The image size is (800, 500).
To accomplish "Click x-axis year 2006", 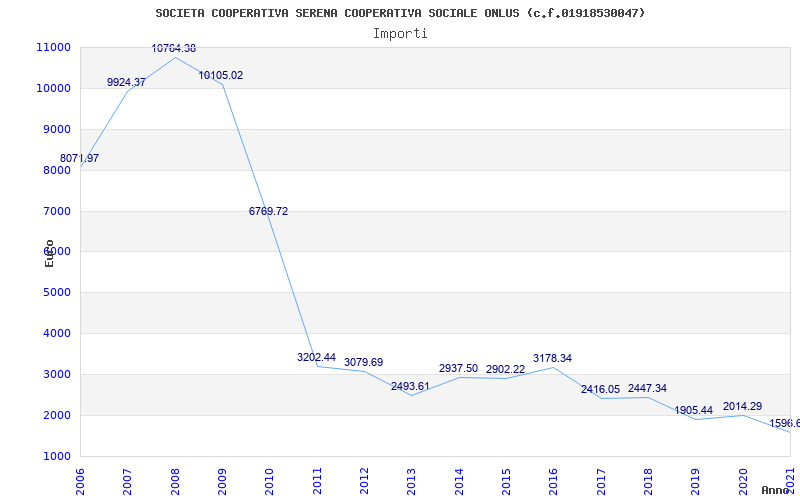I will pyautogui.click(x=81, y=482).
